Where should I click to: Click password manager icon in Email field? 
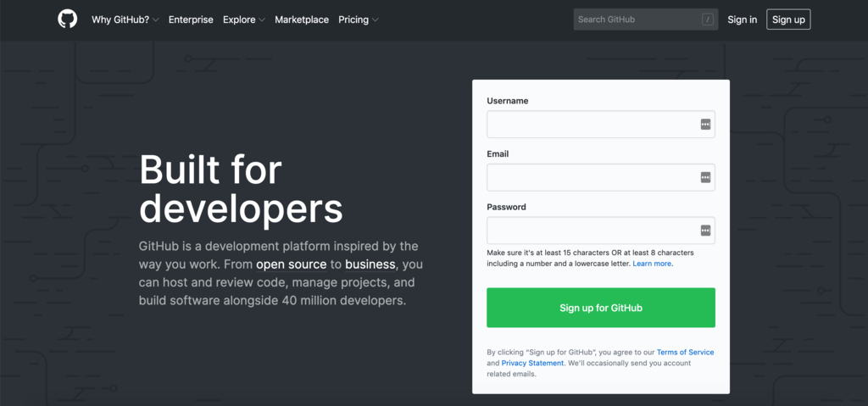click(x=705, y=177)
